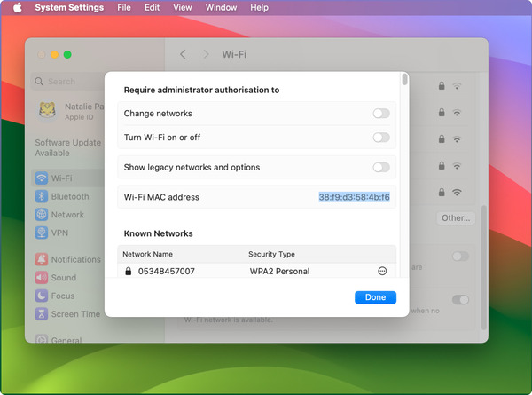The height and width of the screenshot is (395, 532).
Task: Open the Apple menu
Action: tap(18, 7)
